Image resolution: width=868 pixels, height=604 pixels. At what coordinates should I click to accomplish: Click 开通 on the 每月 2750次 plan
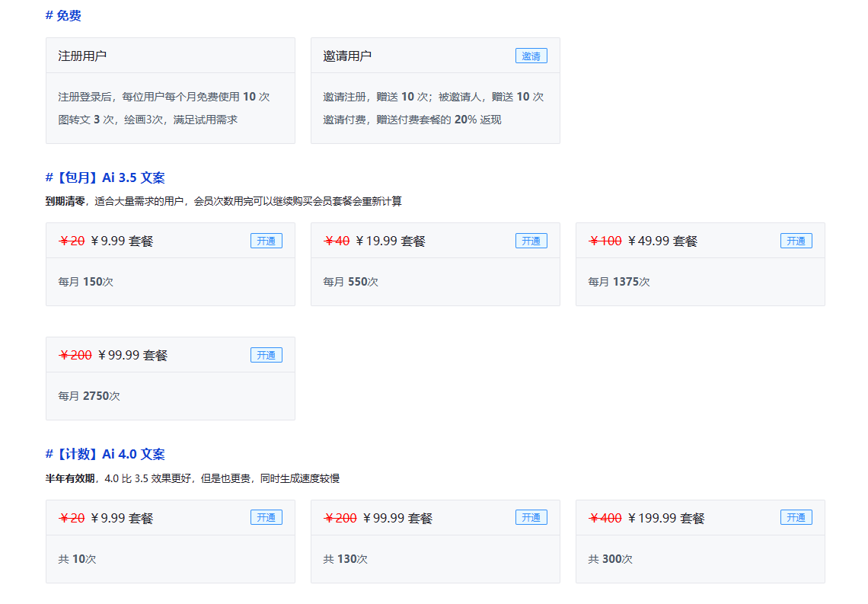coord(266,355)
